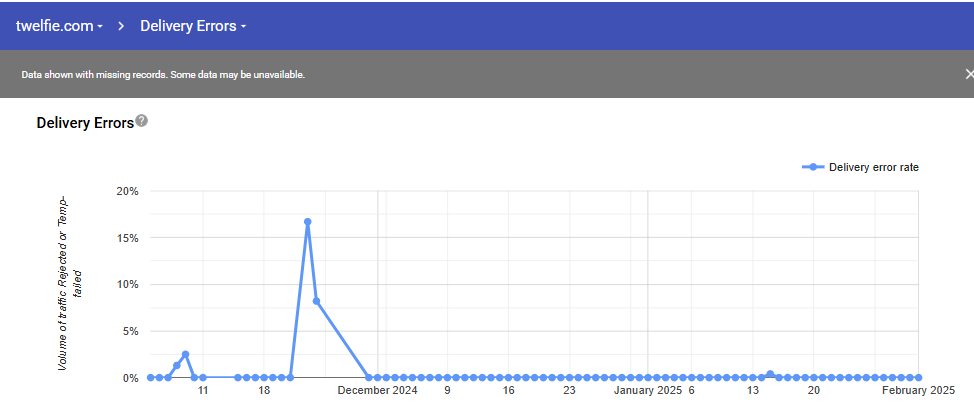Dismiss the missing records warning banner

pyautogui.click(x=967, y=74)
